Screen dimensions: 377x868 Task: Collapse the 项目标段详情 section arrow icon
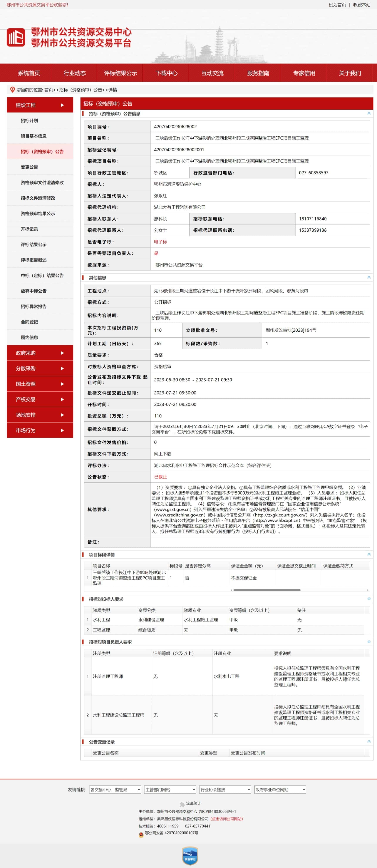369,554
